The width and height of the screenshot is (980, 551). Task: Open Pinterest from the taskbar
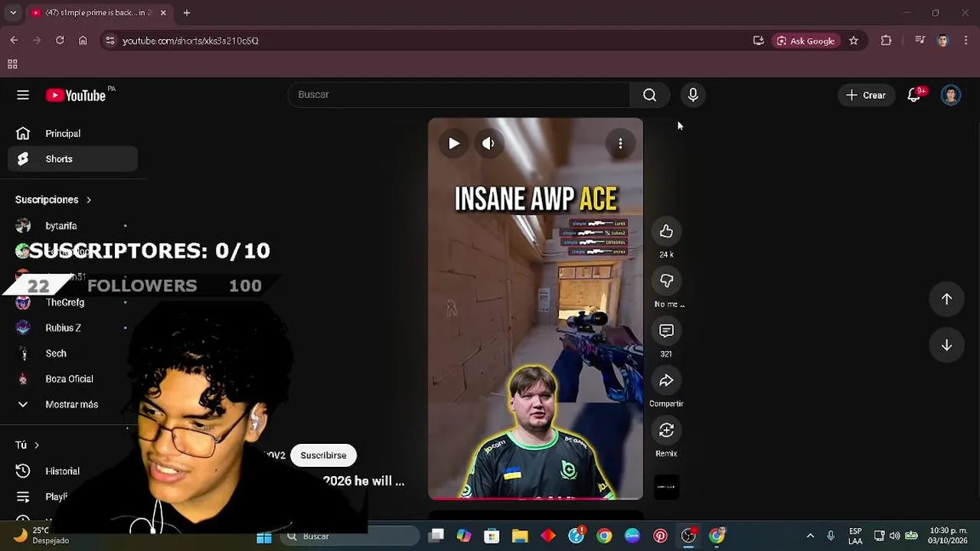pos(660,536)
